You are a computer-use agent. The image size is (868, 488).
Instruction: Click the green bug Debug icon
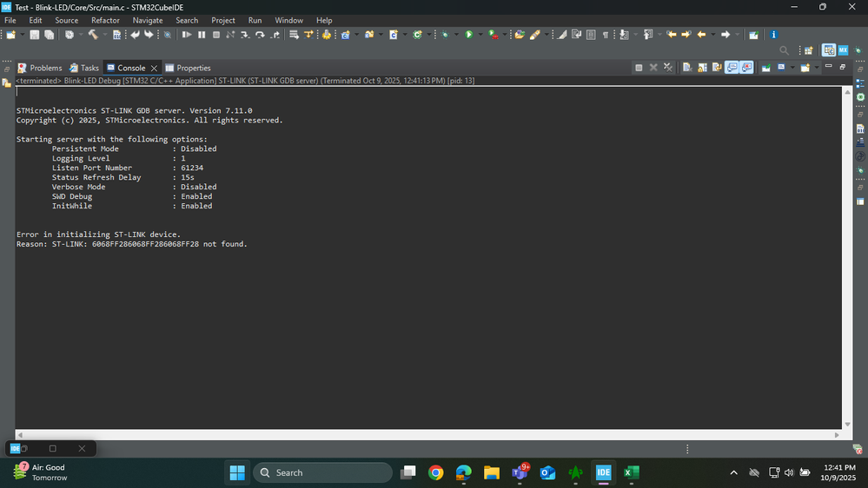(x=445, y=35)
